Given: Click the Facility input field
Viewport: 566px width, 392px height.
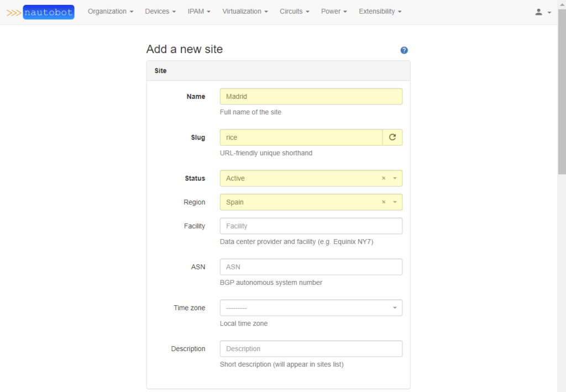Looking at the screenshot, I should point(311,226).
